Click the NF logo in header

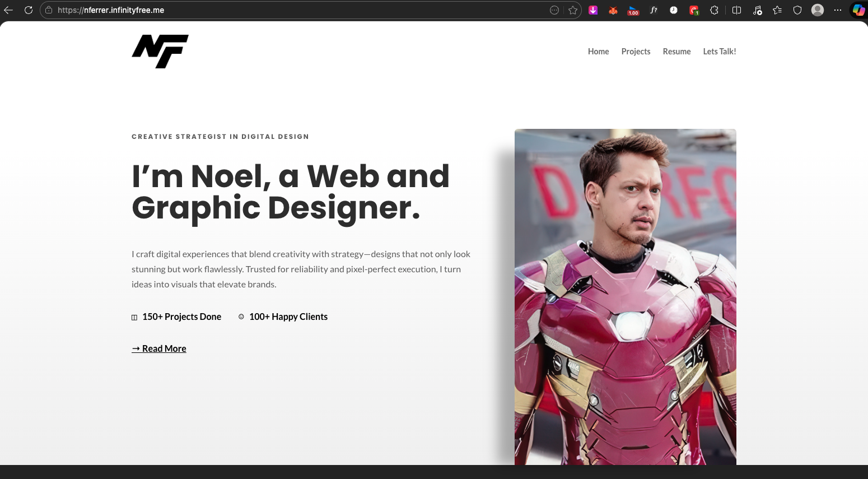160,52
